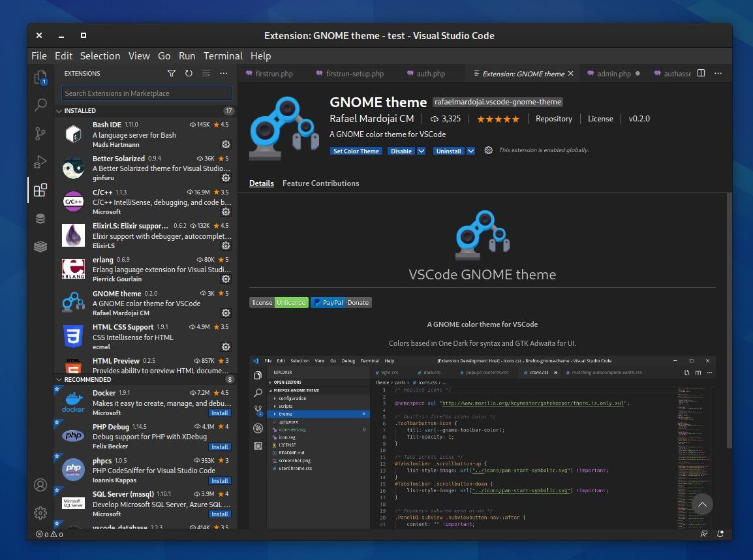Click the PayPal Donate badge

(341, 303)
